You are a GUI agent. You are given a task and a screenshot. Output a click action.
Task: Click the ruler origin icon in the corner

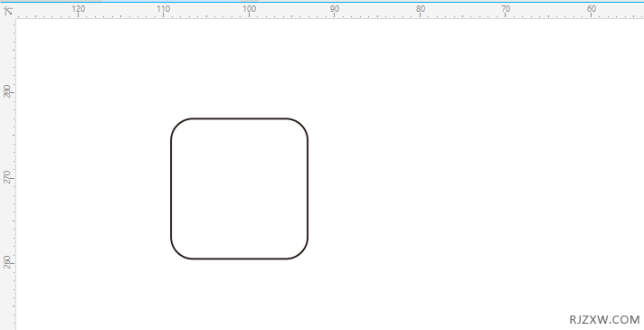point(8,10)
